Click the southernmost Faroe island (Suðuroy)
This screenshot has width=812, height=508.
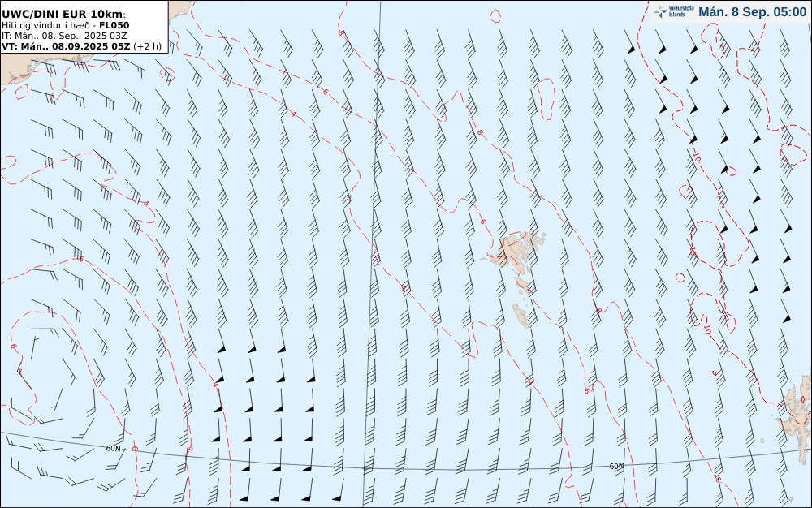coord(521,316)
